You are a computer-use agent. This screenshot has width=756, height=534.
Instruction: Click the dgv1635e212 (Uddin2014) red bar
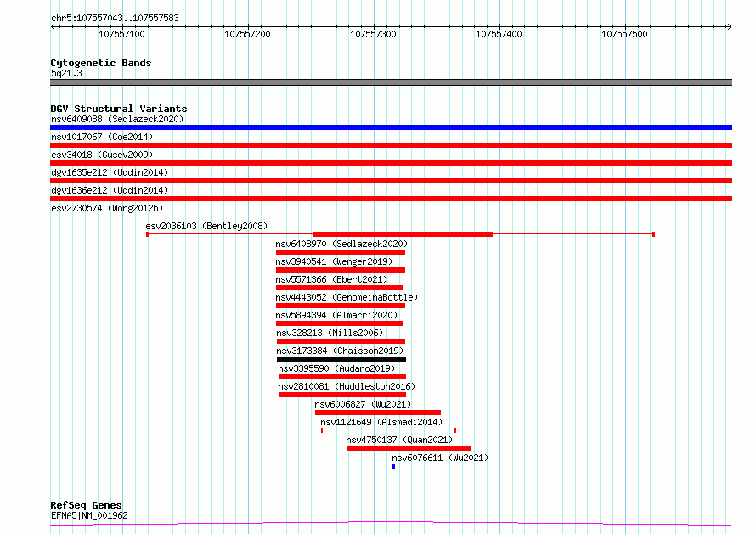click(x=391, y=181)
